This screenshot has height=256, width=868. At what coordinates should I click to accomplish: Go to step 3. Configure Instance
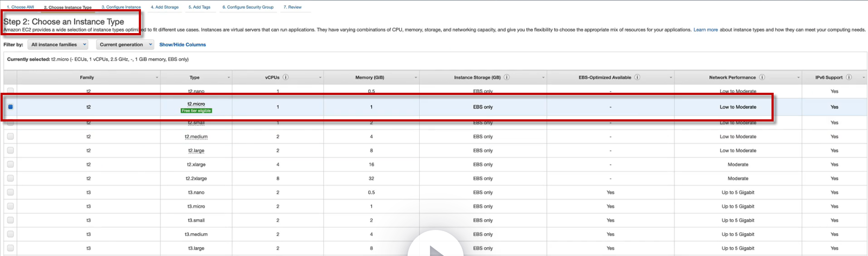(x=121, y=7)
